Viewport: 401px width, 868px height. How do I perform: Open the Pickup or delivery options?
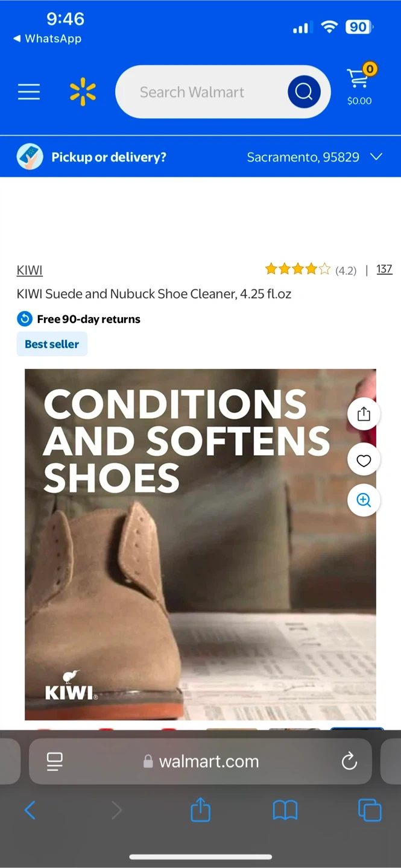(109, 157)
